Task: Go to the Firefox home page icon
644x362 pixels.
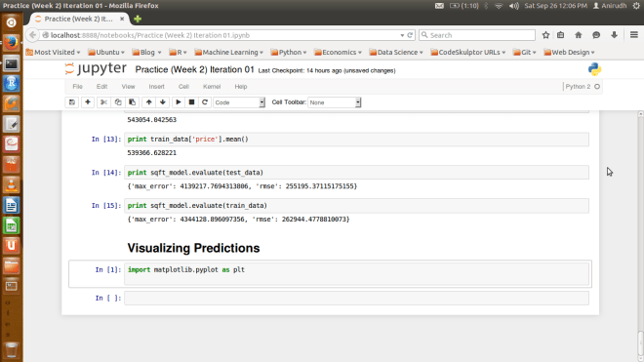Action: [x=579, y=35]
